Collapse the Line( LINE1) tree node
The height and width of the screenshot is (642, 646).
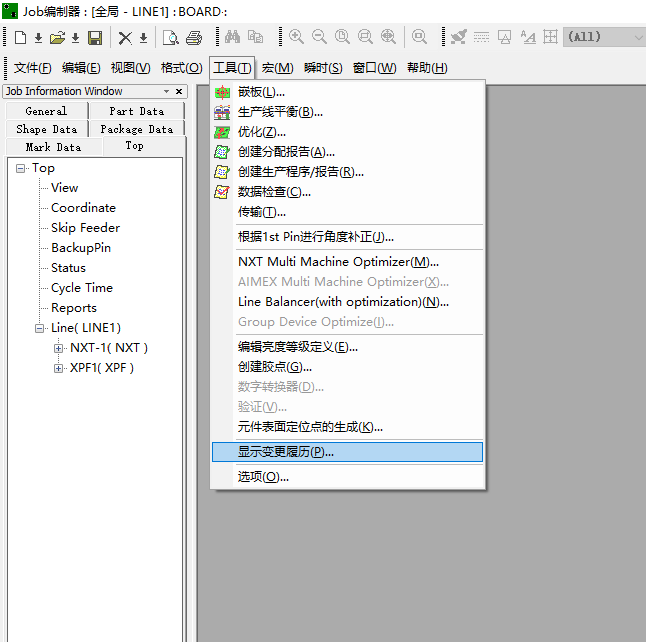[x=40, y=328]
